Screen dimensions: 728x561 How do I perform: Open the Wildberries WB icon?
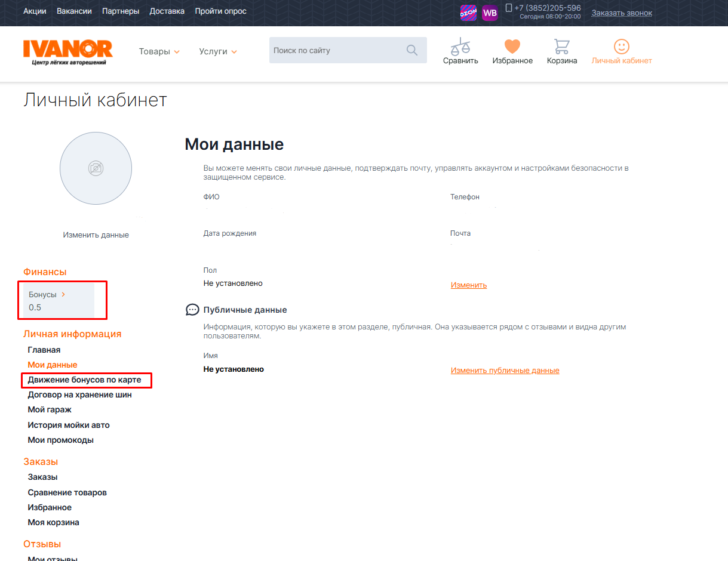(490, 13)
